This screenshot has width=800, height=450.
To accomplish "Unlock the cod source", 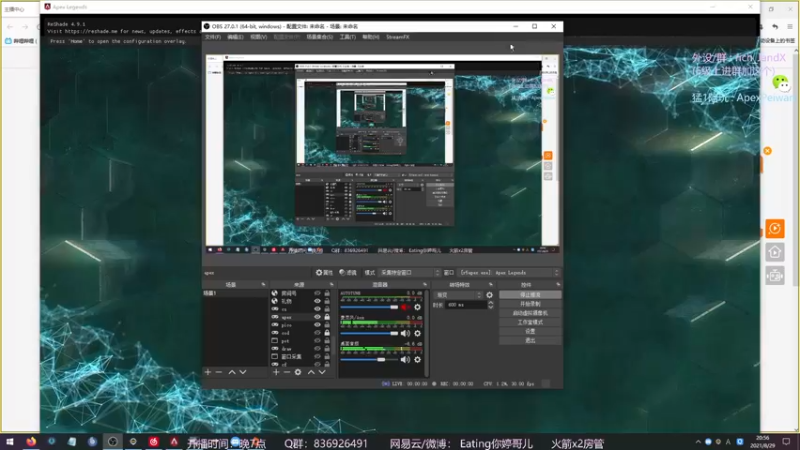I will (327, 333).
